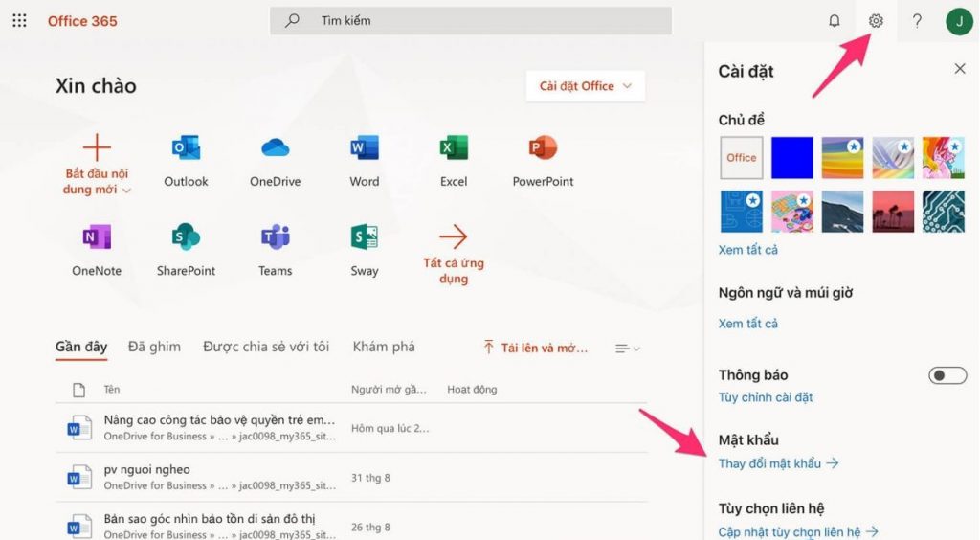This screenshot has width=980, height=540.
Task: Click the search magnifier icon
Action: (x=292, y=21)
